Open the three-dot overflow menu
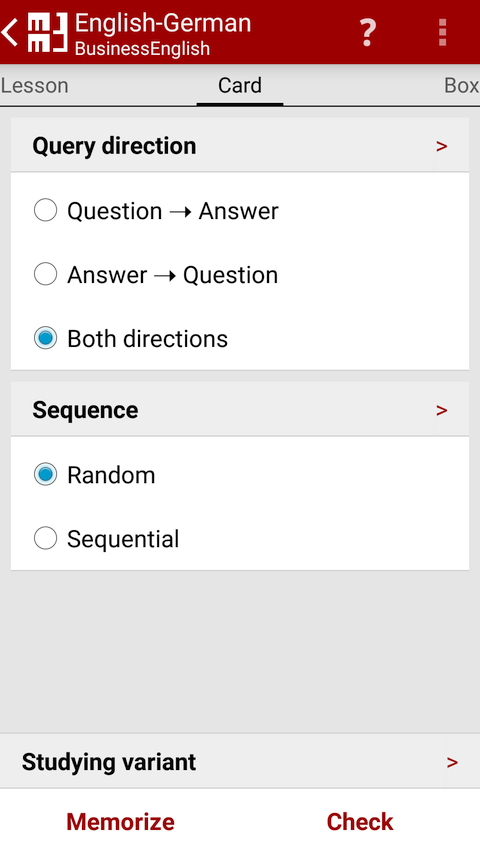The image size is (480, 853). [442, 33]
